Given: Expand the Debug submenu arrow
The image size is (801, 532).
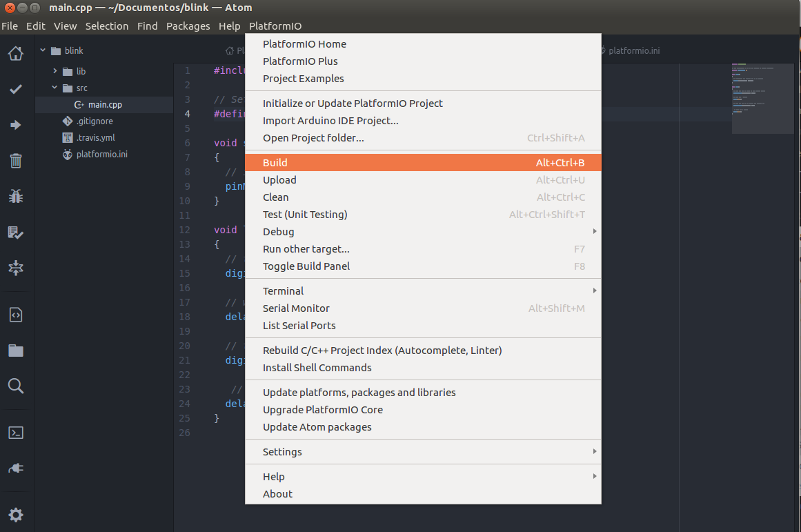Looking at the screenshot, I should pos(595,232).
